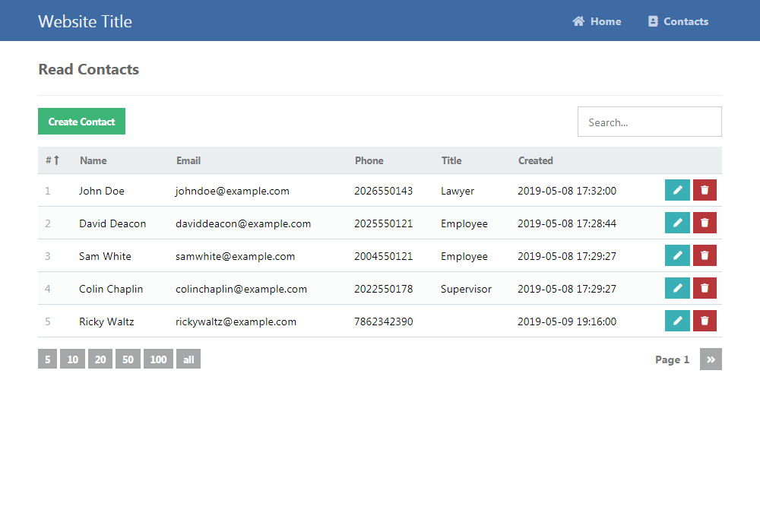
Task: Select the name cell 'David Deacon'
Action: (x=112, y=223)
